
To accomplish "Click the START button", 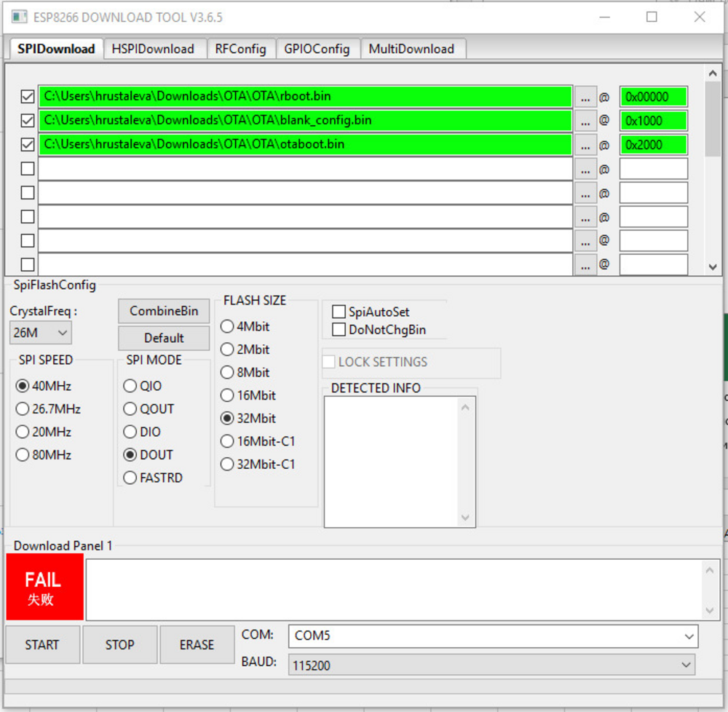I will 42,645.
